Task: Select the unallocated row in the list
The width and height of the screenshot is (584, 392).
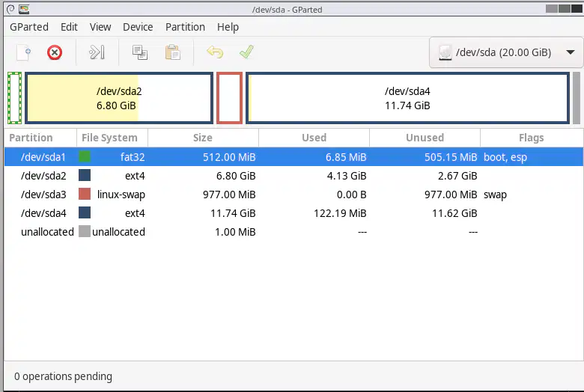Action: pyautogui.click(x=293, y=232)
